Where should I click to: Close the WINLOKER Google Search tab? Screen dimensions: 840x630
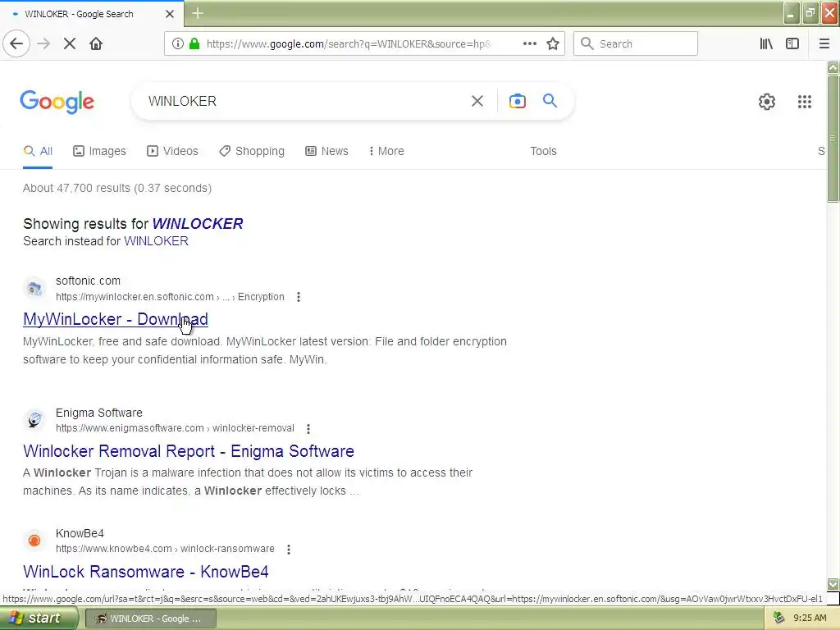pos(169,14)
